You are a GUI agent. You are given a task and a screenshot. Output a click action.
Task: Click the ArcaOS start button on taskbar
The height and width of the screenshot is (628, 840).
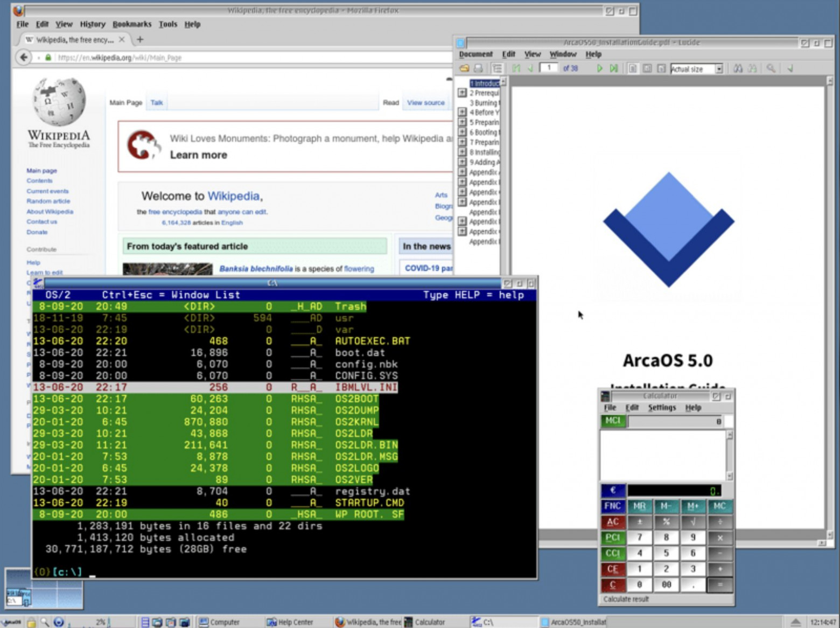point(12,622)
